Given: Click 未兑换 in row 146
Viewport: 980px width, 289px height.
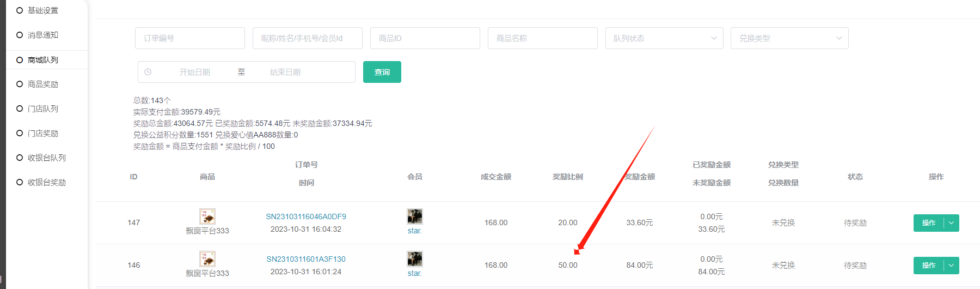Looking at the screenshot, I should click(x=783, y=265).
